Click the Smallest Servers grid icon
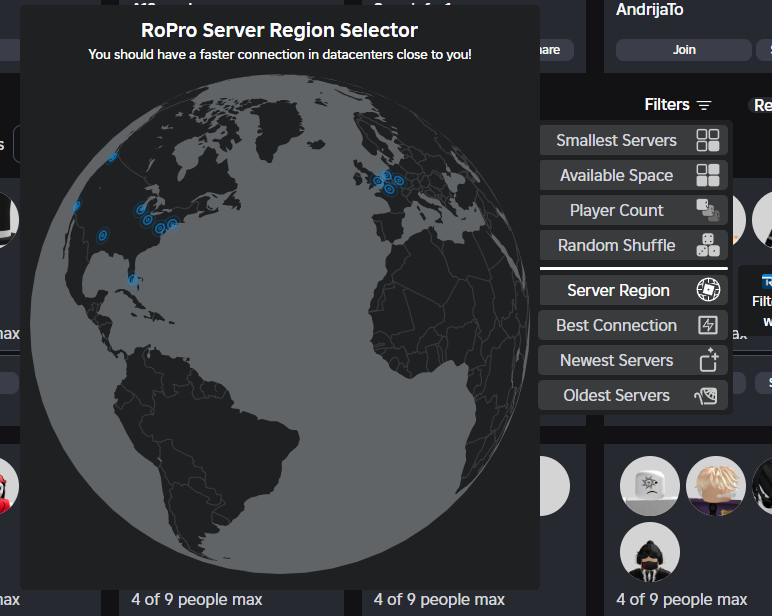772x616 pixels. tap(708, 140)
